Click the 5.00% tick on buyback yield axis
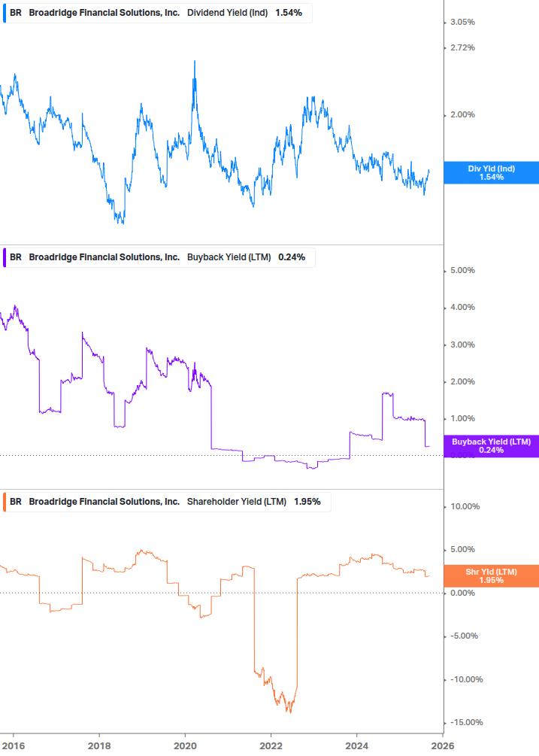This screenshot has height=756, width=539. 462,271
